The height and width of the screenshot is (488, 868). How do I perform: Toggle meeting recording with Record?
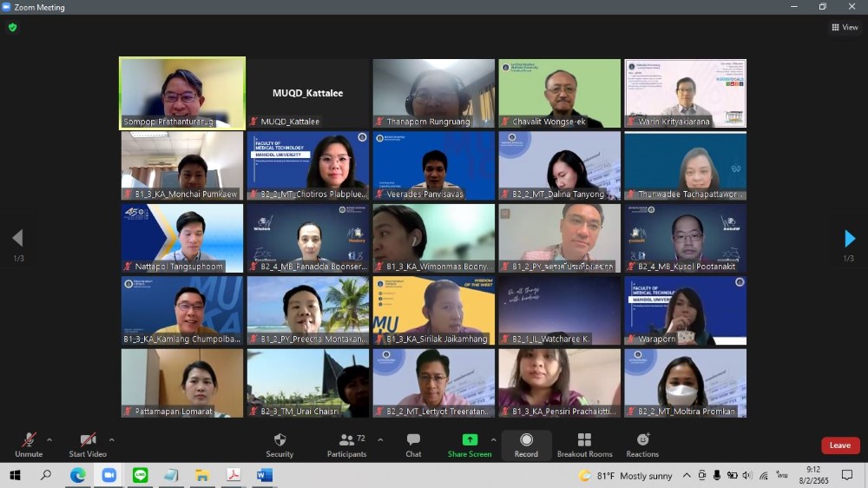click(526, 445)
